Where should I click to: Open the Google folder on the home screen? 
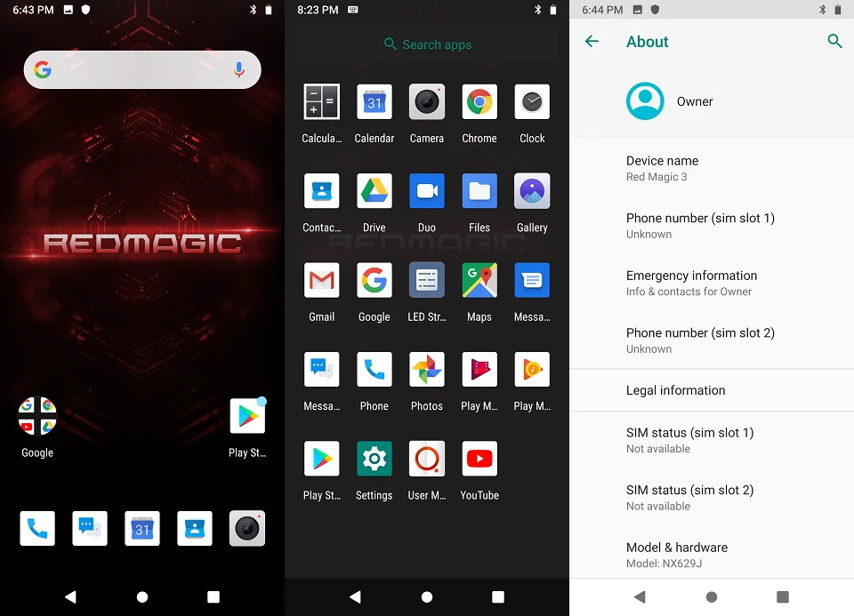37,416
